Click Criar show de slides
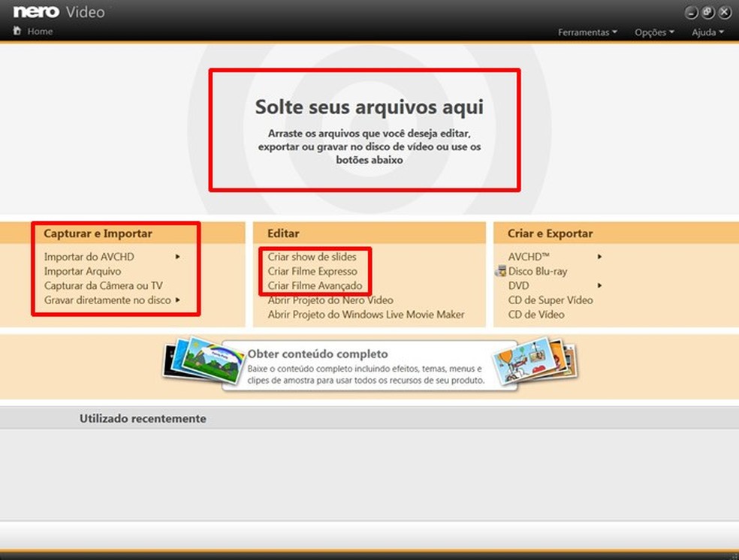The width and height of the screenshot is (739, 560). coord(312,257)
